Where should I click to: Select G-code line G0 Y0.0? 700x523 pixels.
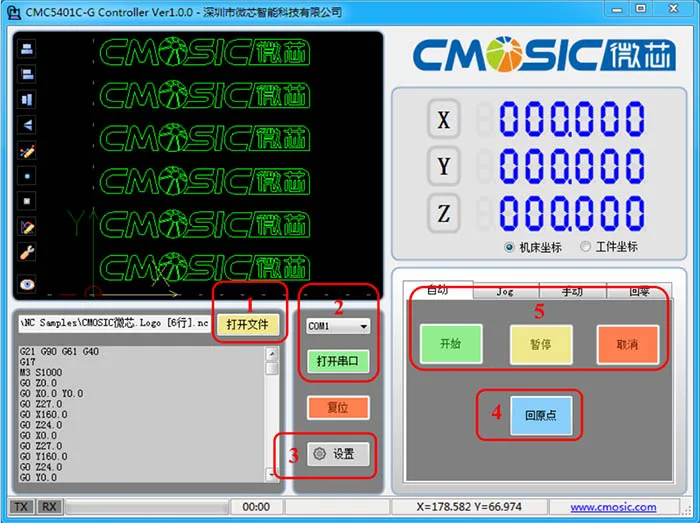coord(38,477)
